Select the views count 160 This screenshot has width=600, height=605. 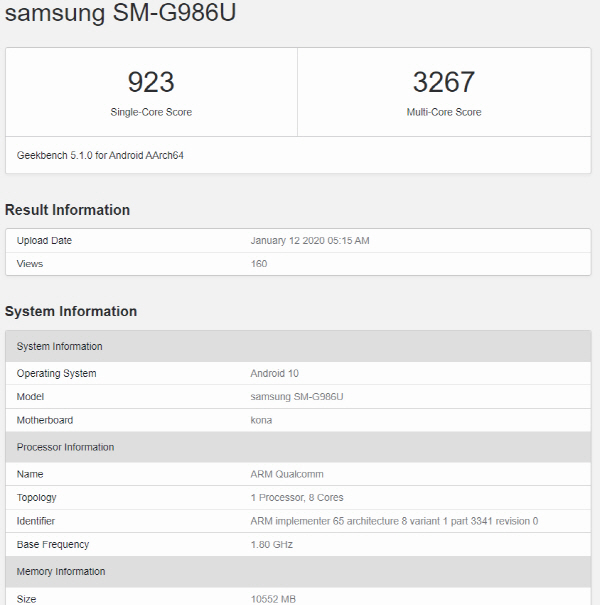[259, 264]
